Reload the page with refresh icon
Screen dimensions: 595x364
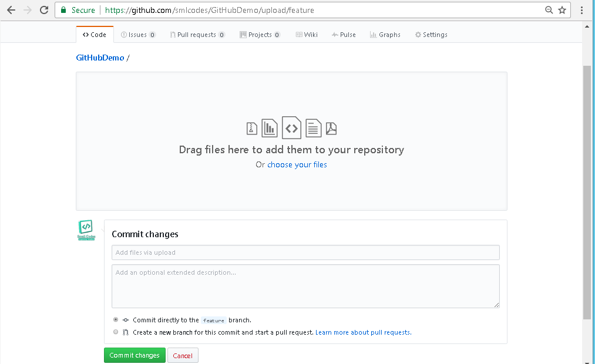point(44,10)
